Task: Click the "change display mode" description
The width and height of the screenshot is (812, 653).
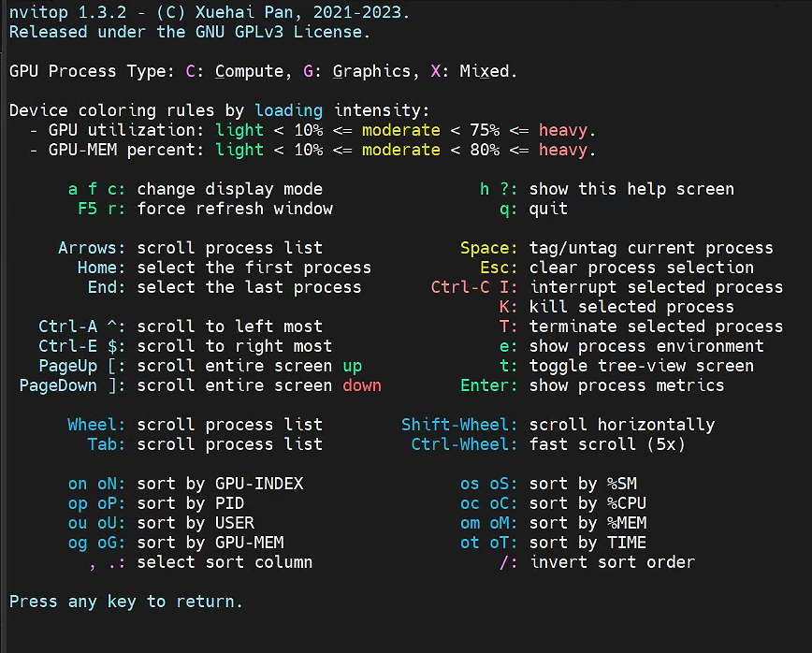Action: pos(229,189)
